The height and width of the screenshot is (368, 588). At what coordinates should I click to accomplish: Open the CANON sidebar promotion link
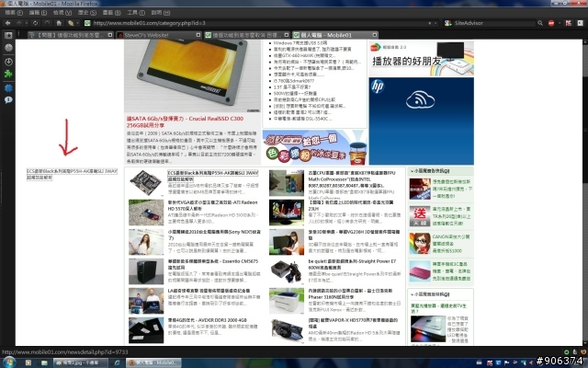(x=451, y=243)
